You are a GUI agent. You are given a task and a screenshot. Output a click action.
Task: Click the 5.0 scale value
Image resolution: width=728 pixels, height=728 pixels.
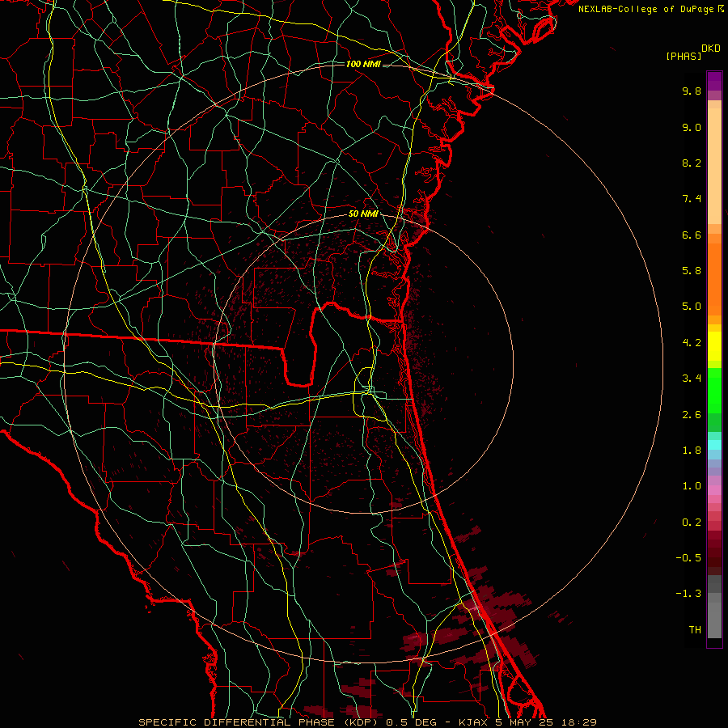(x=692, y=307)
